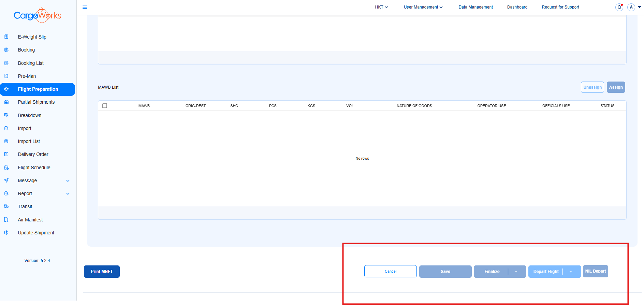Click the Update Shipment box icon
Screen dimensions: 644x305
point(6,233)
